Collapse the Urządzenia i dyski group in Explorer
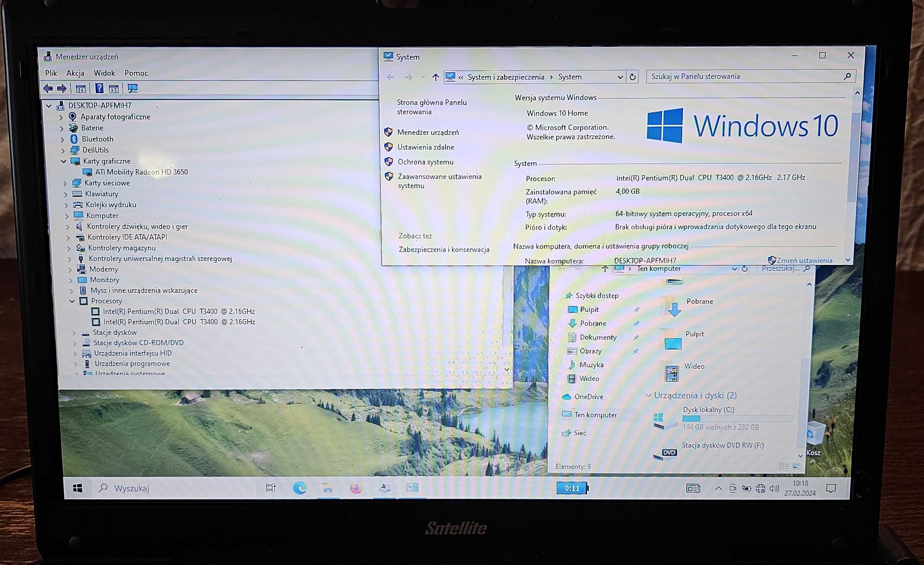924x565 pixels. [648, 395]
